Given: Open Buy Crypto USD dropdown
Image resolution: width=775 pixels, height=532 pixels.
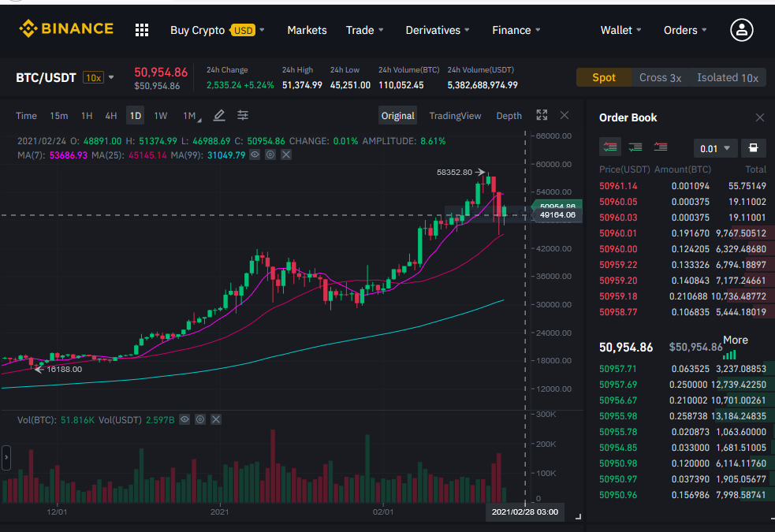Looking at the screenshot, I should pos(217,30).
